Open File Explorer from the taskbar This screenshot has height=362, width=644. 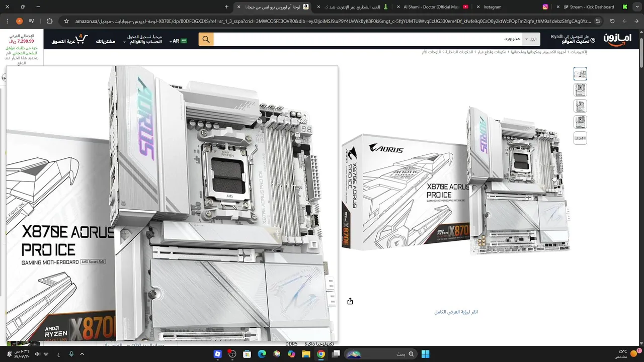[306, 354]
